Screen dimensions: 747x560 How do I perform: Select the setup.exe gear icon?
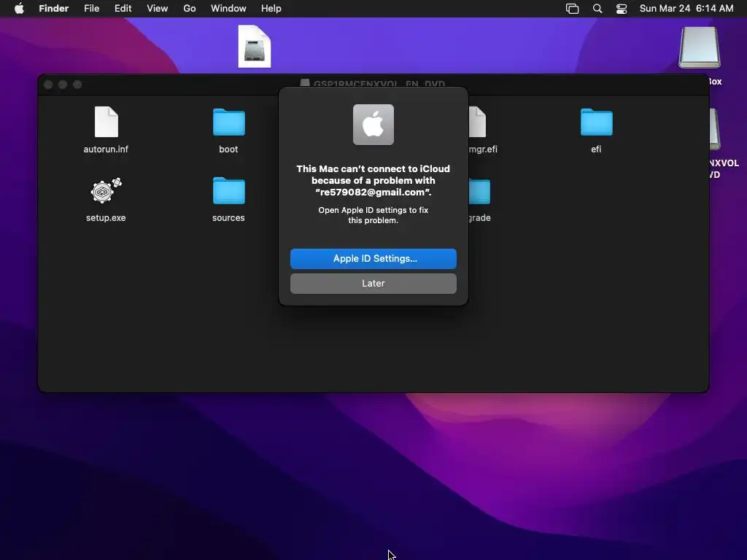pos(107,190)
